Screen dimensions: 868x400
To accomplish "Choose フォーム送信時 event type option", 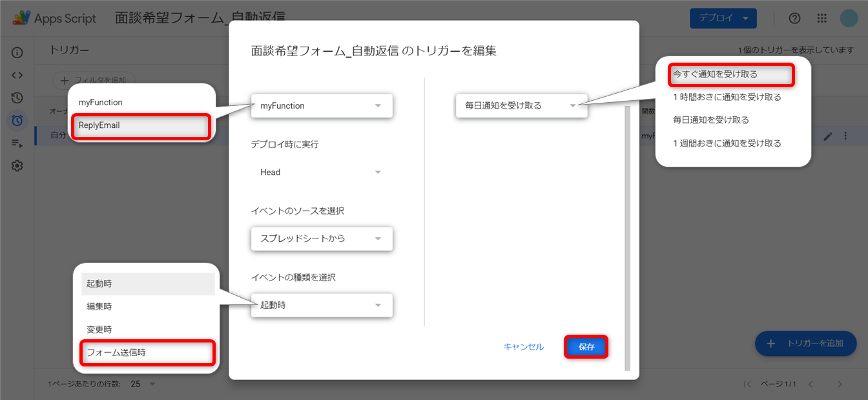I will tap(147, 353).
